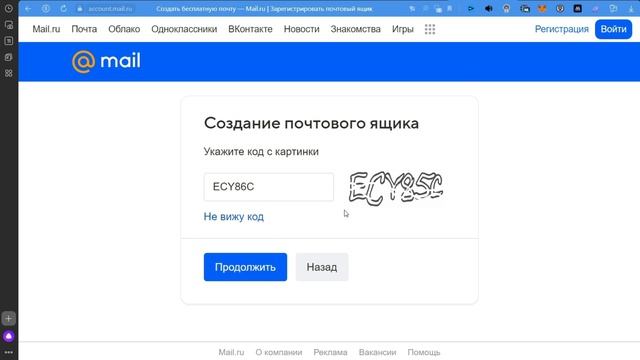Viewport: 640px width, 360px height.
Task: Click the Войти button
Action: coord(613,29)
